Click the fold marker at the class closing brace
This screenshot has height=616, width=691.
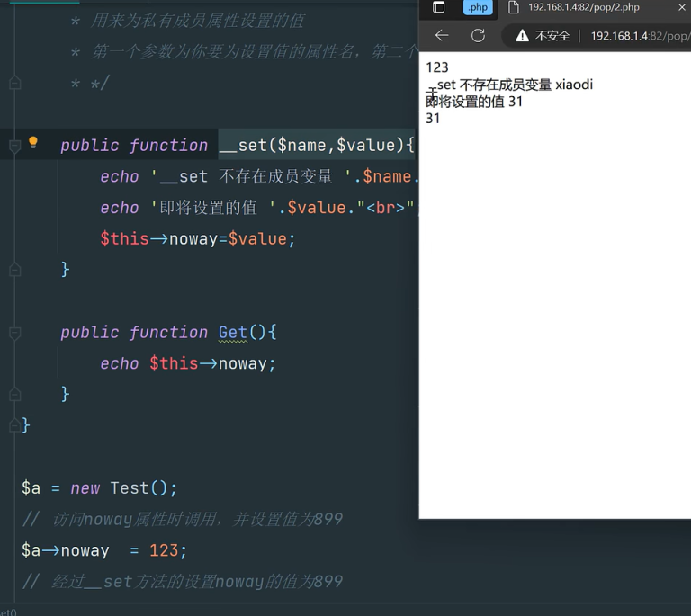tap(14, 425)
